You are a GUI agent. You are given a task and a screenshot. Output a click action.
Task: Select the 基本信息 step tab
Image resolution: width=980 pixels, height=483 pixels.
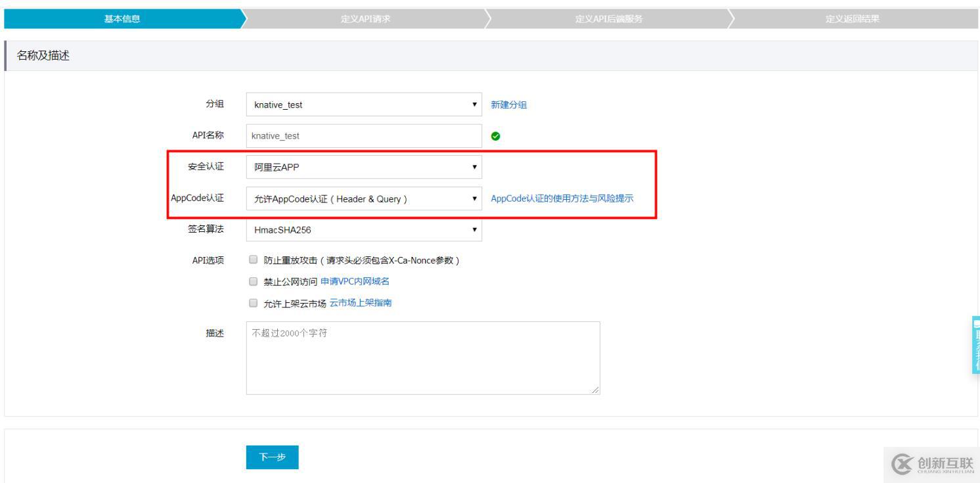pyautogui.click(x=122, y=19)
